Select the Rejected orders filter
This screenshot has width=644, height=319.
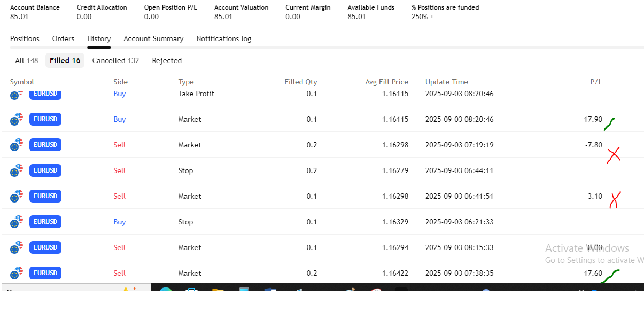[x=167, y=60]
